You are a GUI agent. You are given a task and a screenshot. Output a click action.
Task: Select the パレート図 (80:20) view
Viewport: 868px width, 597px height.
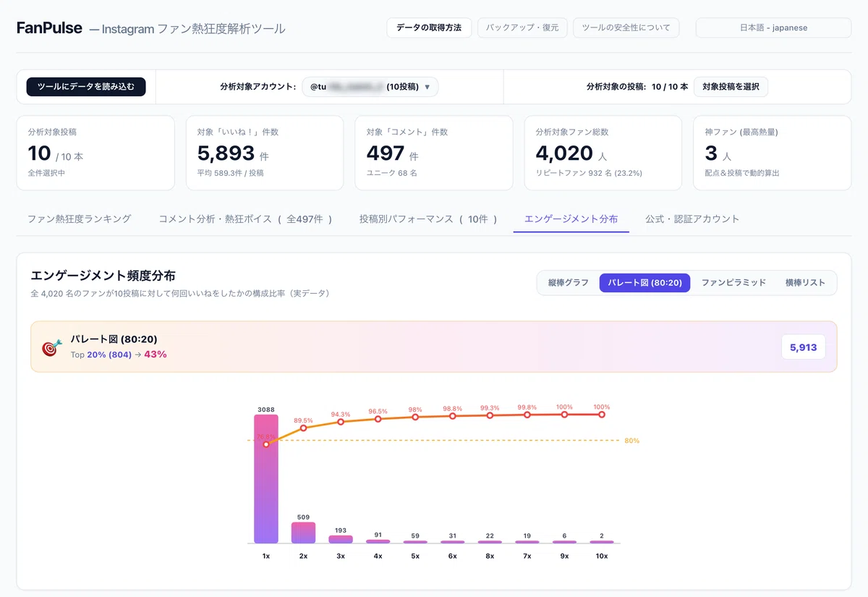645,283
